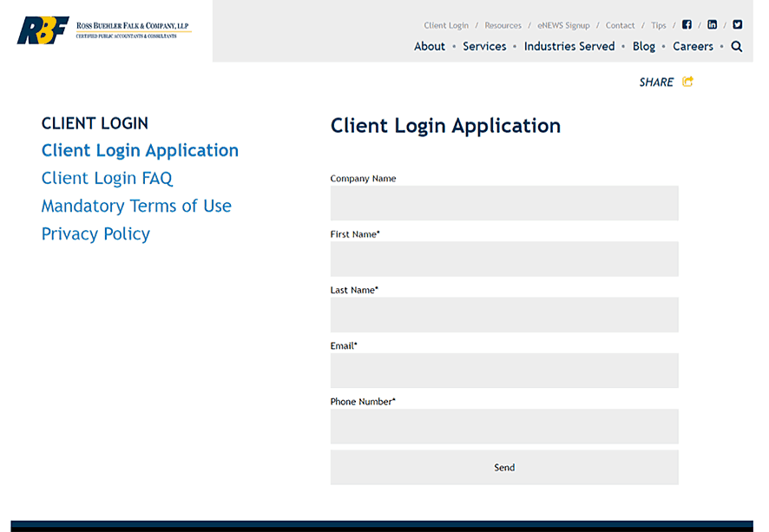This screenshot has height=532, width=769.
Task: Open the Tips link in top bar
Action: click(659, 25)
